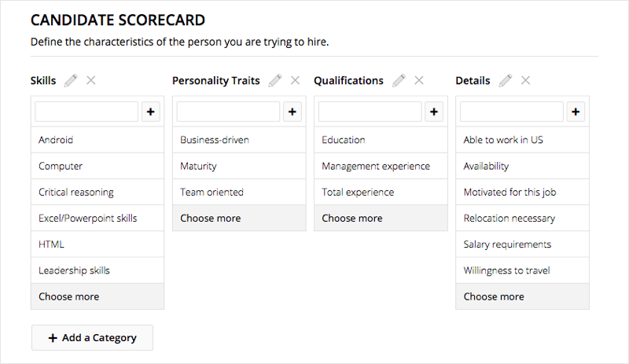Edit the Personality Traits category name
Viewport: 629px width, 364px height.
tap(275, 80)
